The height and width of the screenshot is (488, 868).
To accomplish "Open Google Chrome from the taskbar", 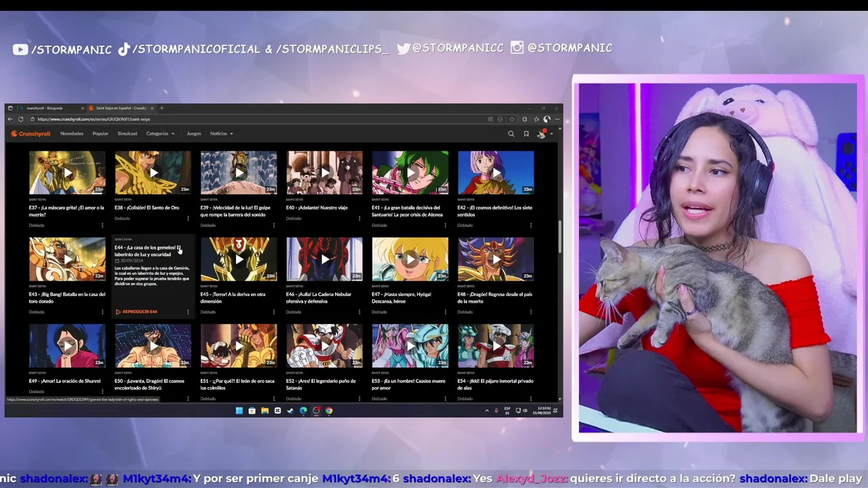I will [x=329, y=411].
